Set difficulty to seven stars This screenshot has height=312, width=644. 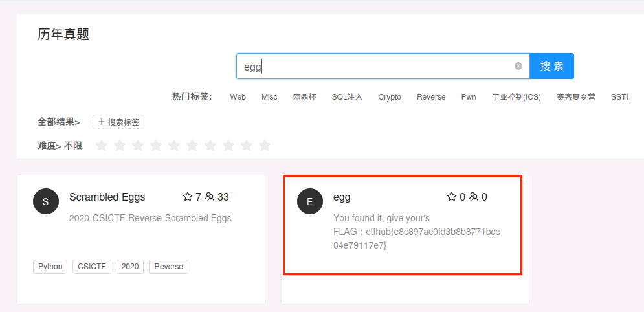coord(210,146)
